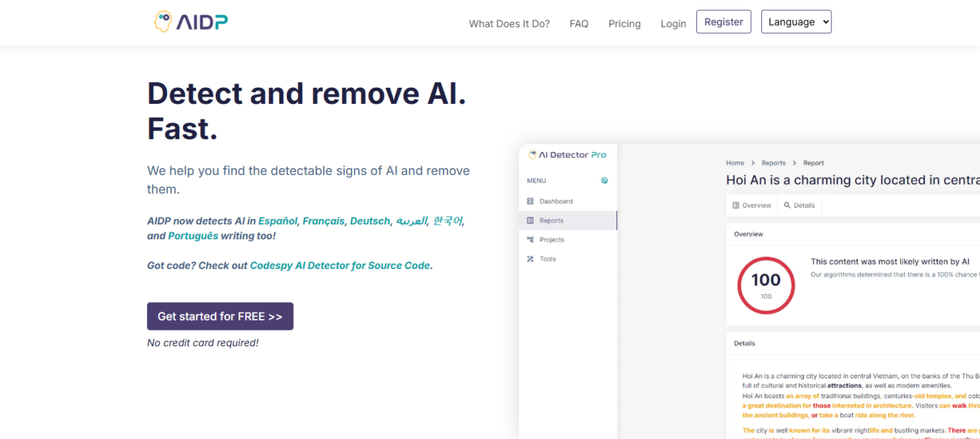
Task: Click the Home breadcrumb
Action: [x=735, y=162]
